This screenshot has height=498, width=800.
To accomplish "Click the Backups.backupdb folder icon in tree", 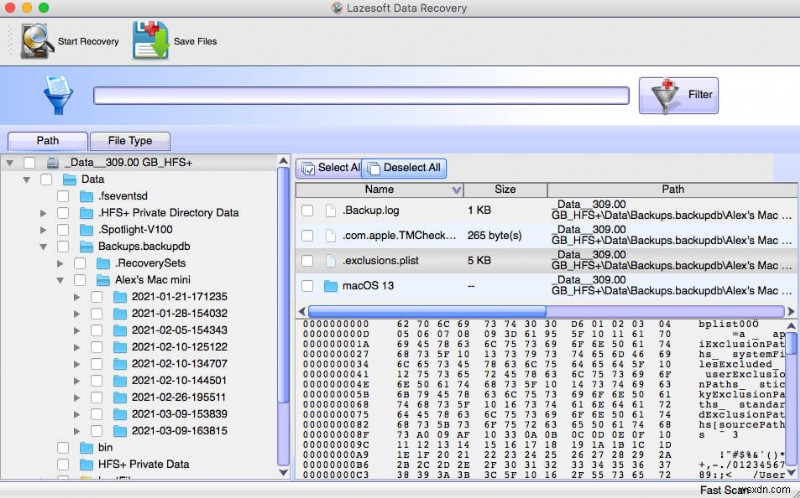I will (x=87, y=246).
